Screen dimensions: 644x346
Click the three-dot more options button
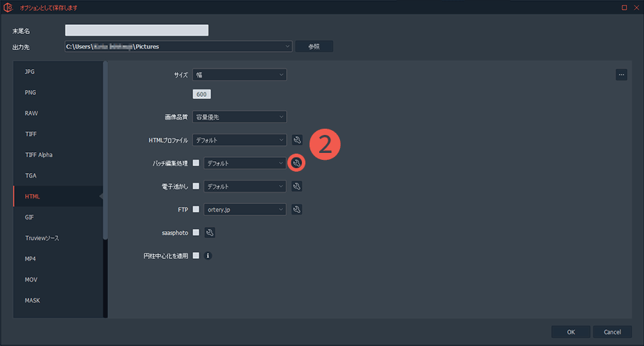621,75
